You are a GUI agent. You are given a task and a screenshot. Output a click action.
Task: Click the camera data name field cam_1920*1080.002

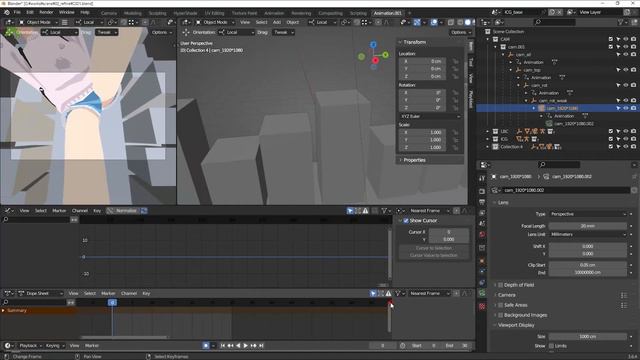coord(567,190)
